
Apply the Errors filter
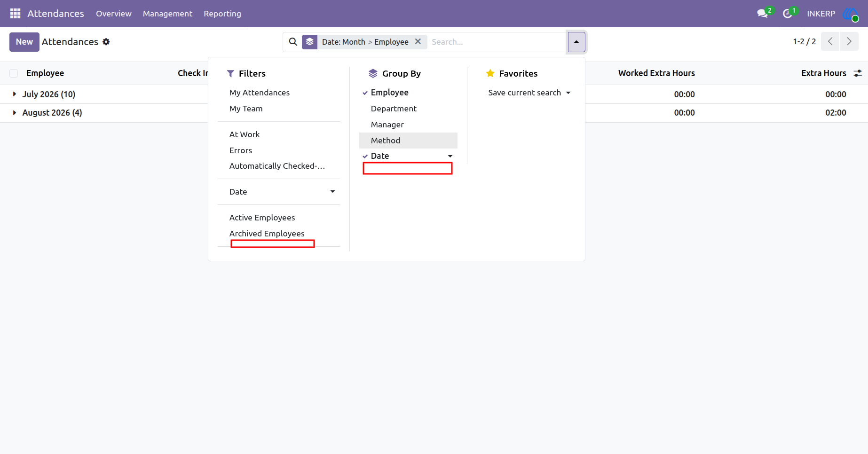[x=279, y=150]
